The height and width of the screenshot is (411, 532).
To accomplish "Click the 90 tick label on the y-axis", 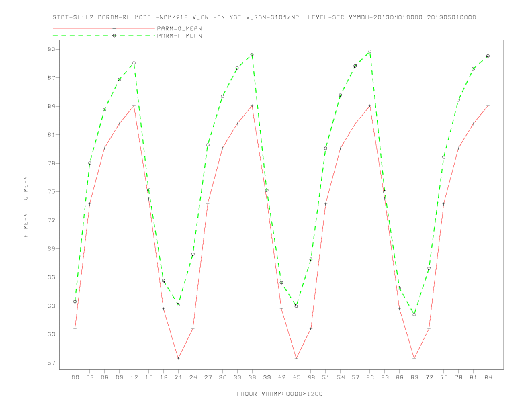I will point(51,49).
